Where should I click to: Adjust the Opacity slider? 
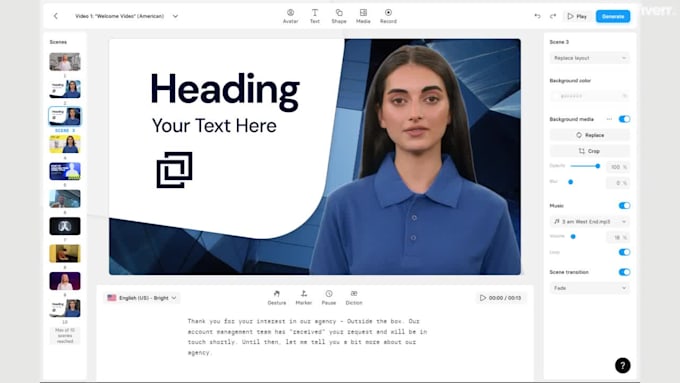(x=585, y=166)
